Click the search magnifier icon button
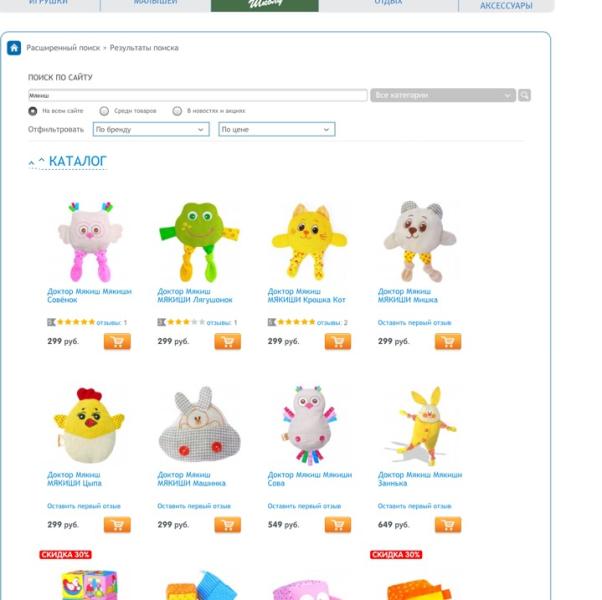This screenshot has height=600, width=602. click(524, 95)
